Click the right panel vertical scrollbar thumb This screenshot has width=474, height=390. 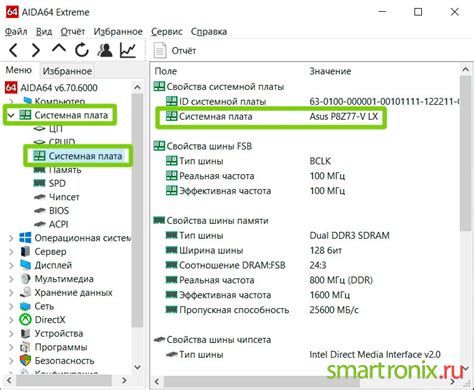click(465, 153)
